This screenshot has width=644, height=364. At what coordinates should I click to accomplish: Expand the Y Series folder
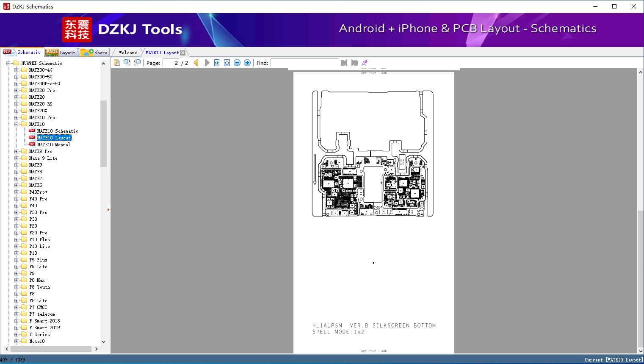17,334
